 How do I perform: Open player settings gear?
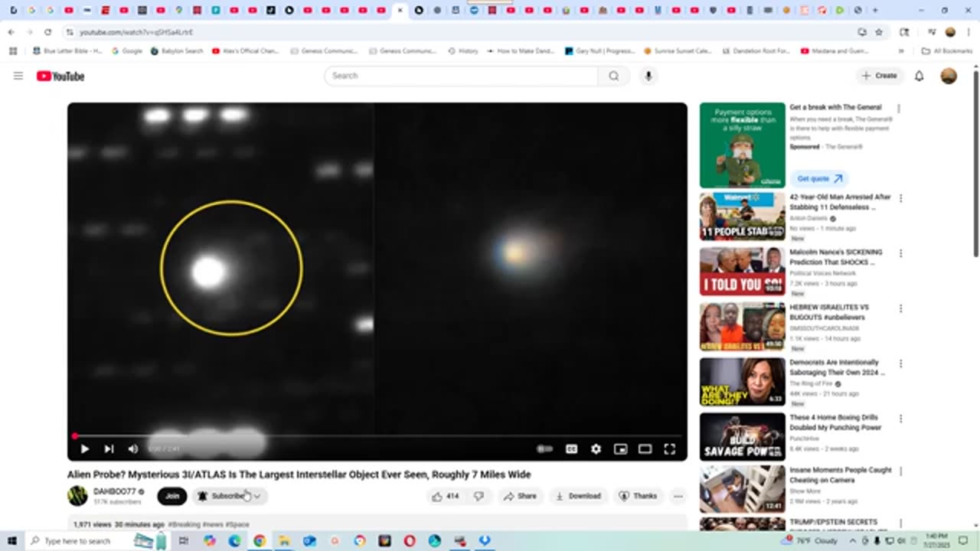coord(596,449)
